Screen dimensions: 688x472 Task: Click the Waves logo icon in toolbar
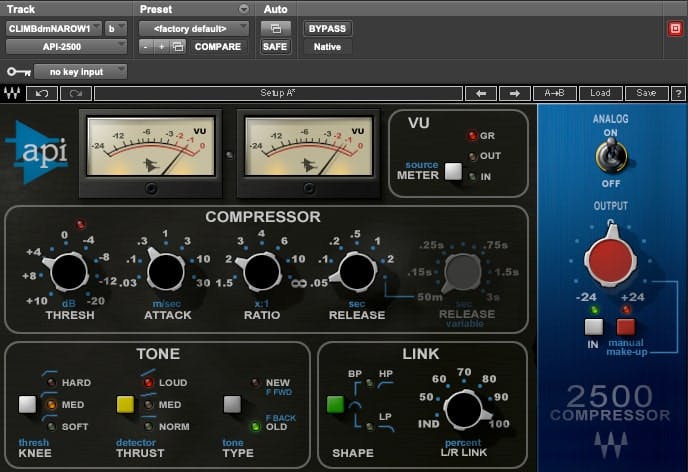(x=12, y=93)
